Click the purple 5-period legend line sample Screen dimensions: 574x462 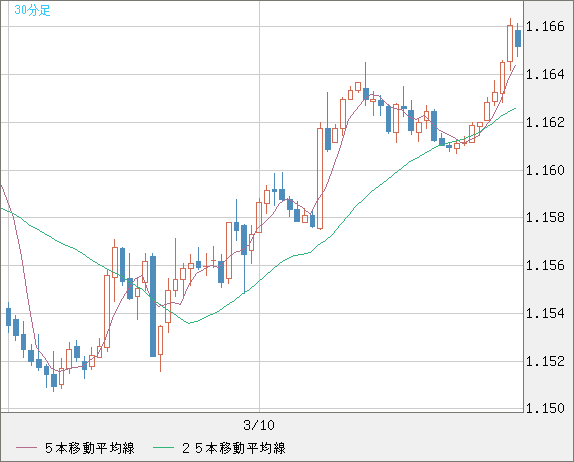pyautogui.click(x=26, y=448)
